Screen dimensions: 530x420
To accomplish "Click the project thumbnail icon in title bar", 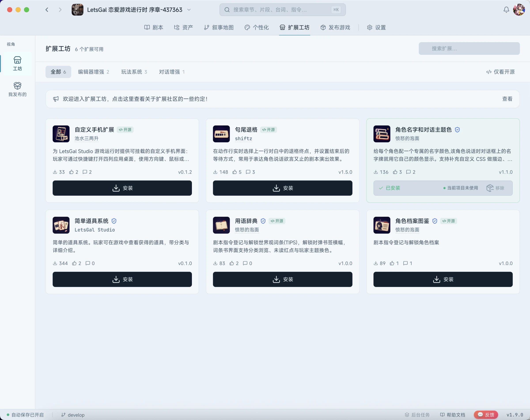I will 77,10.
